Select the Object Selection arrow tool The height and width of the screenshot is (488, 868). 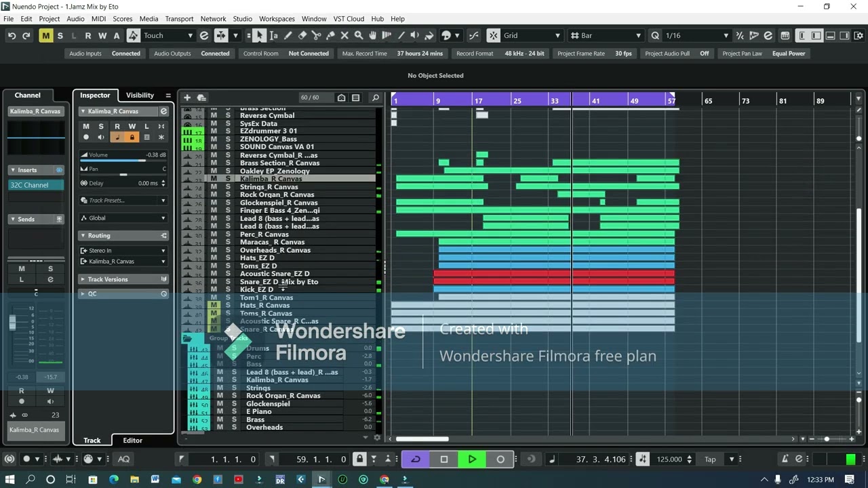[259, 36]
